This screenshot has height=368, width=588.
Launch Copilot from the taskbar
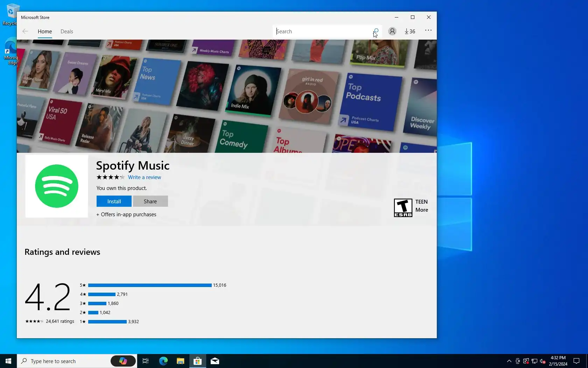[123, 361]
